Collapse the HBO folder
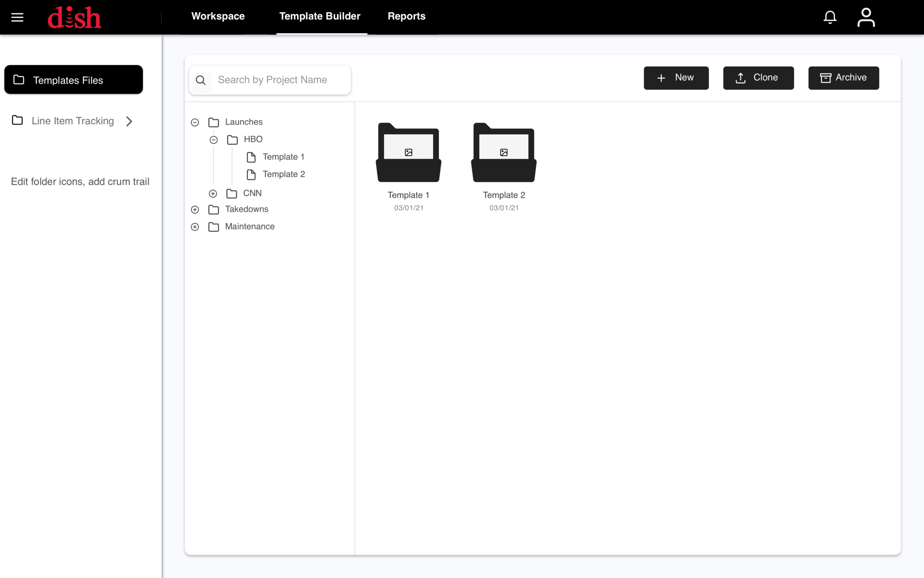 click(x=213, y=140)
